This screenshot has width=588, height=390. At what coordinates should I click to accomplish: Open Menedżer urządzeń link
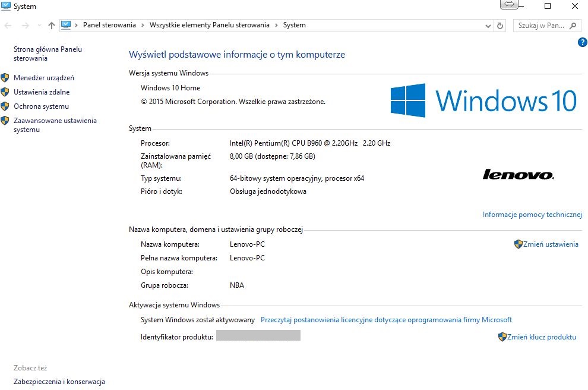coord(44,78)
